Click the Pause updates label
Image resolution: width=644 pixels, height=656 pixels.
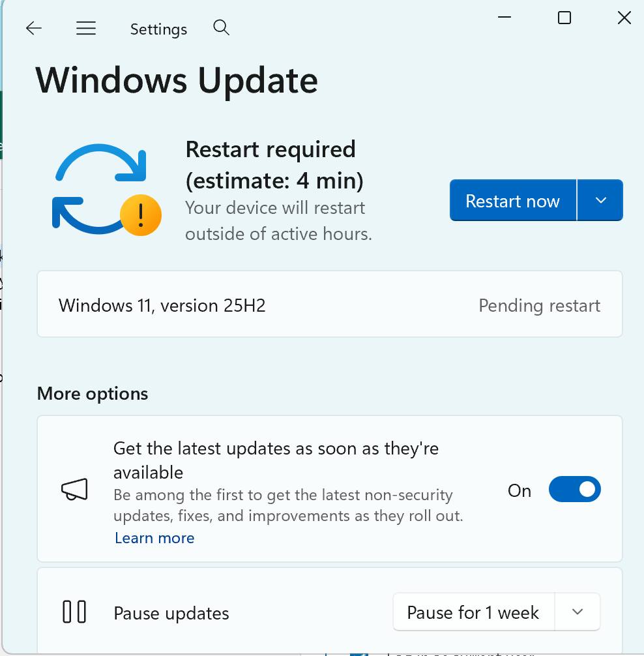click(171, 613)
